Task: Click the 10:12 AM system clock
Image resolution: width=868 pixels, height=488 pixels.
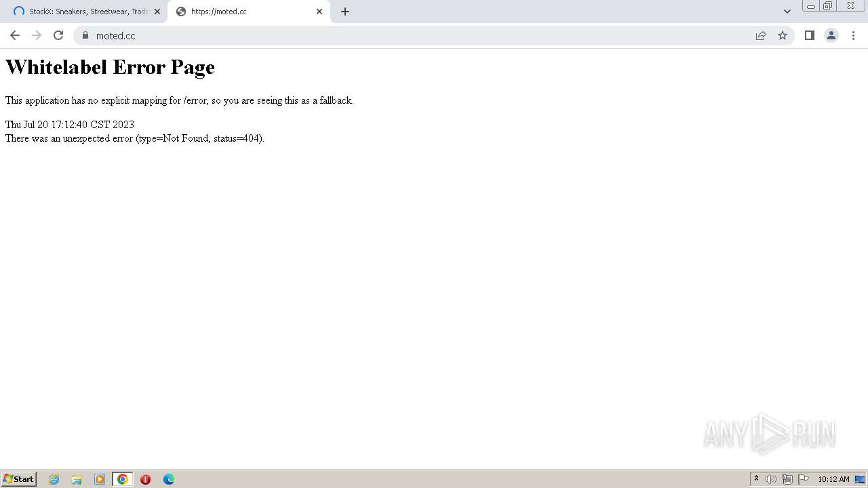Action: click(x=833, y=479)
